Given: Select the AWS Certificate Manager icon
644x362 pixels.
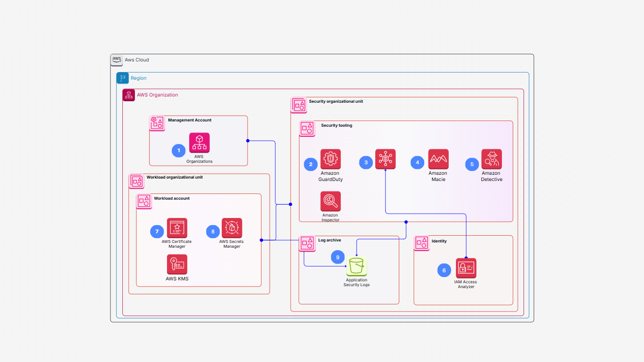Looking at the screenshot, I should (177, 228).
